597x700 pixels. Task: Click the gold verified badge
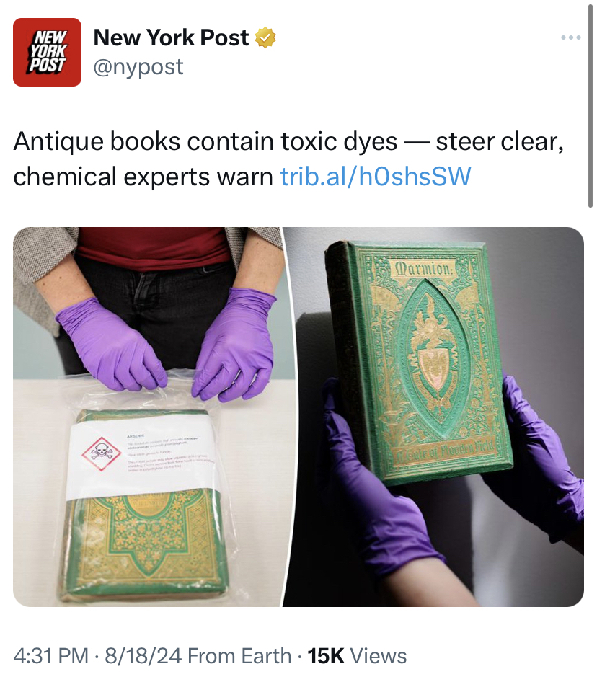265,37
